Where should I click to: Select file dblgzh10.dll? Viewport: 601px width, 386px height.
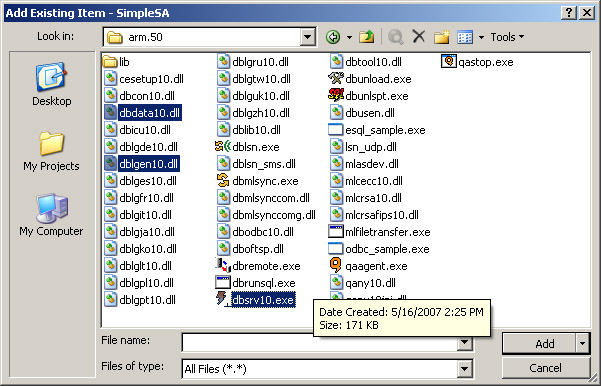[253, 113]
